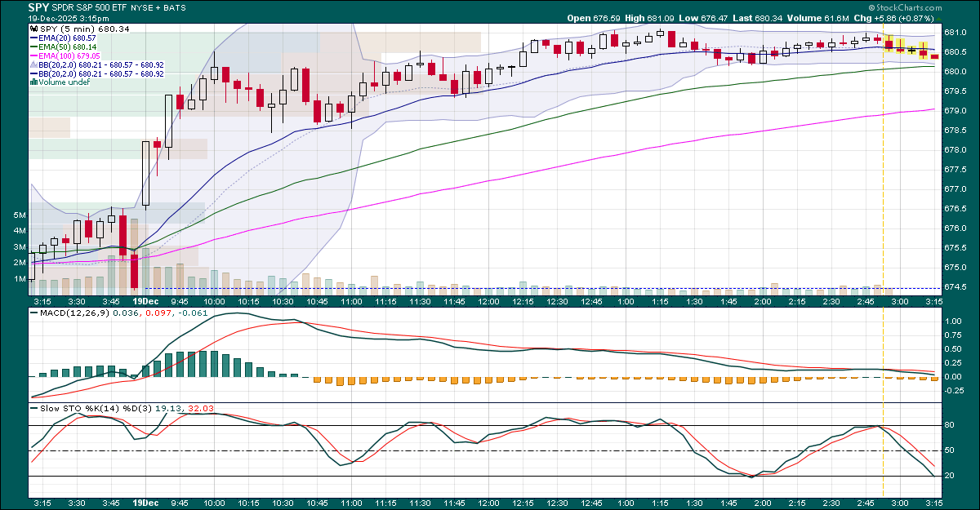Click the 80 stochastic axis label
The height and width of the screenshot is (510, 980).
point(951,425)
